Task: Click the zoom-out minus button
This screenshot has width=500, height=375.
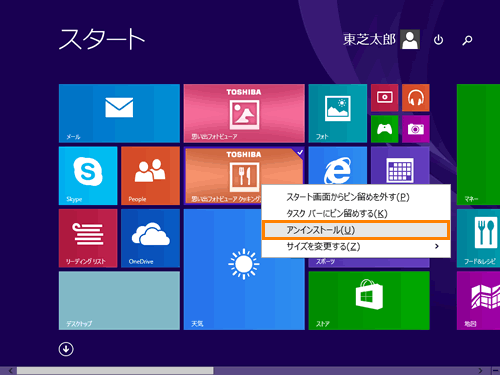Action: click(495, 370)
